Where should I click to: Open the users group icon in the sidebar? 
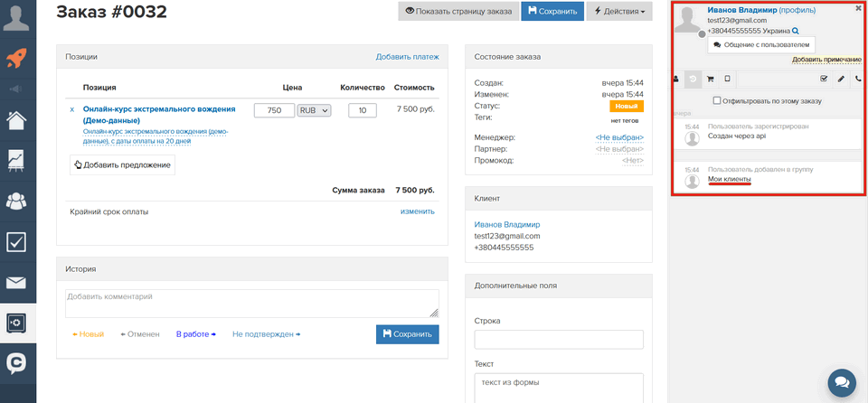[x=17, y=201]
